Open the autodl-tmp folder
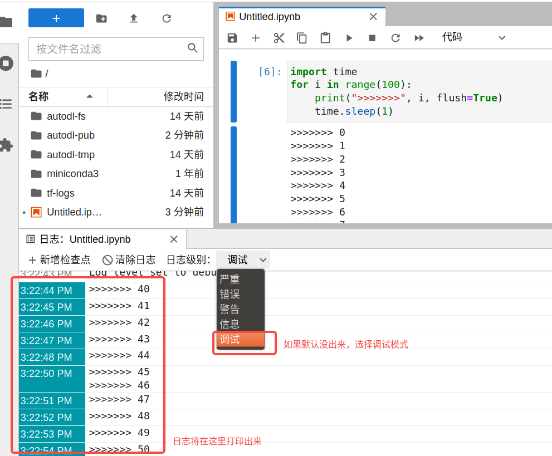The image size is (552, 456). (x=116, y=155)
